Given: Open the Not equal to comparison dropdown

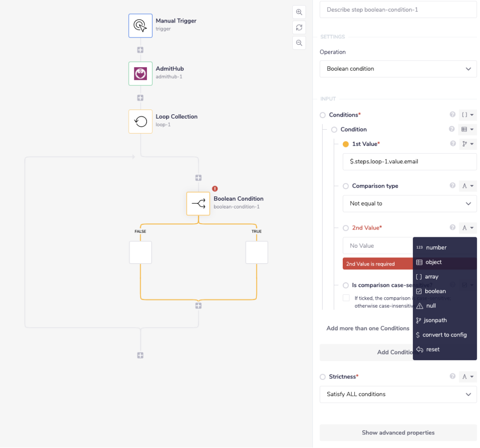Looking at the screenshot, I should (x=409, y=203).
